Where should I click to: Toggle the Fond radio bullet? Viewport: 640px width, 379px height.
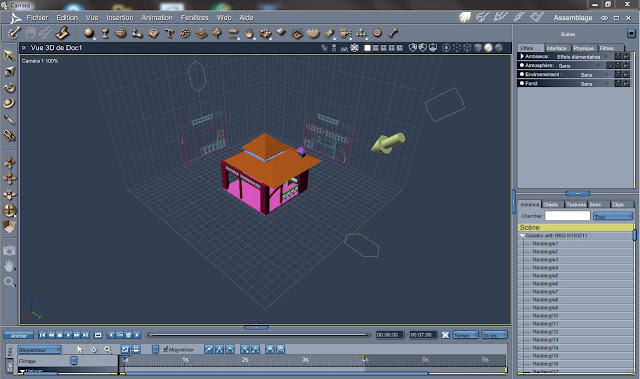pyautogui.click(x=522, y=83)
